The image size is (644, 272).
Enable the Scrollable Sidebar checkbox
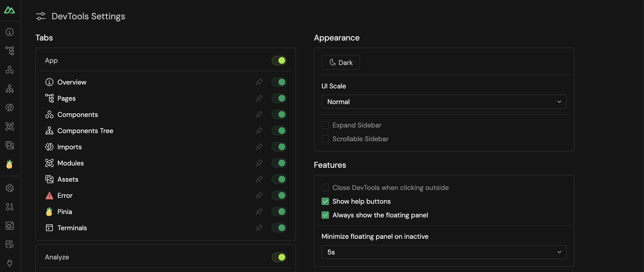[x=325, y=139]
